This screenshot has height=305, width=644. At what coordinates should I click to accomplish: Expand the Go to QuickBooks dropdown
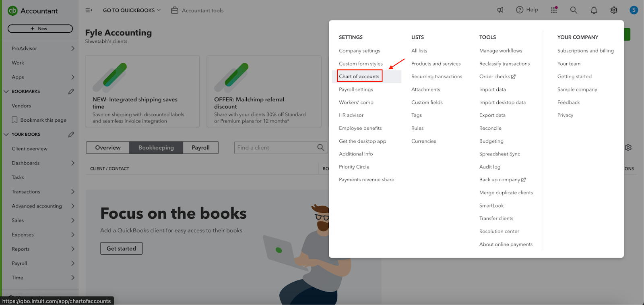[132, 10]
